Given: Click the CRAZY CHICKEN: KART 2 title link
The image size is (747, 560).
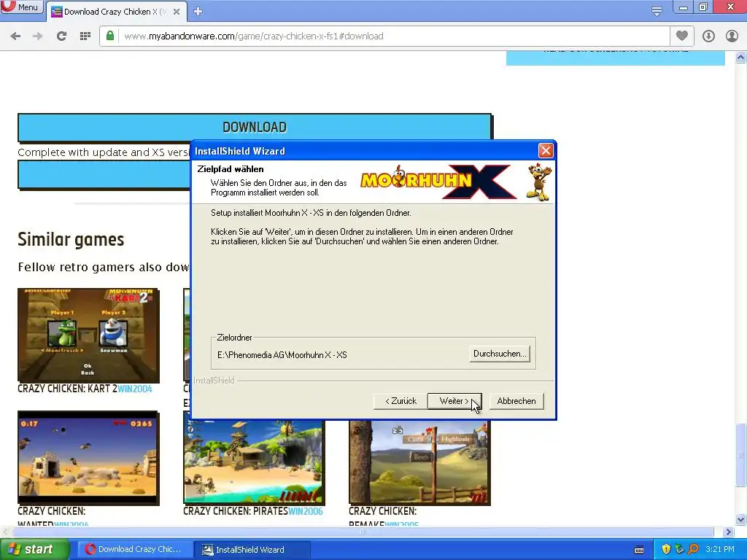Looking at the screenshot, I should pos(67,389).
